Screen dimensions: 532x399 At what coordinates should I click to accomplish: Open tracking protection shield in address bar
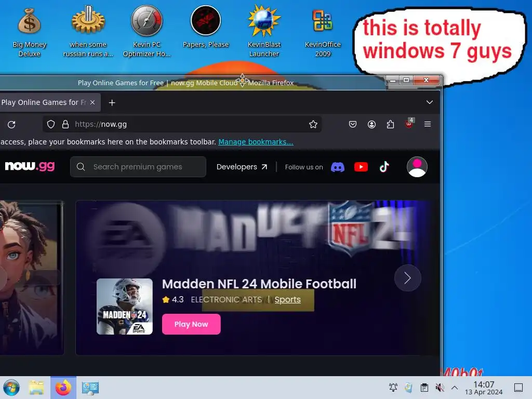click(50, 124)
